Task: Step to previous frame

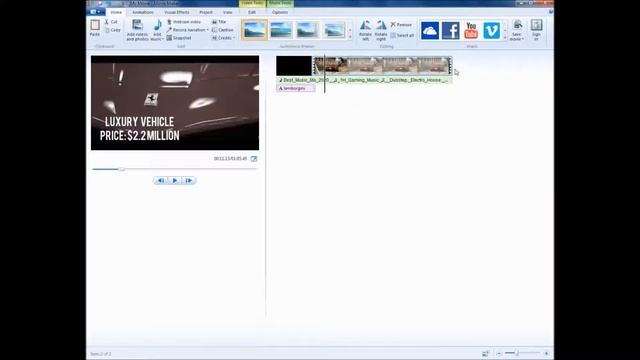Action: [x=161, y=180]
